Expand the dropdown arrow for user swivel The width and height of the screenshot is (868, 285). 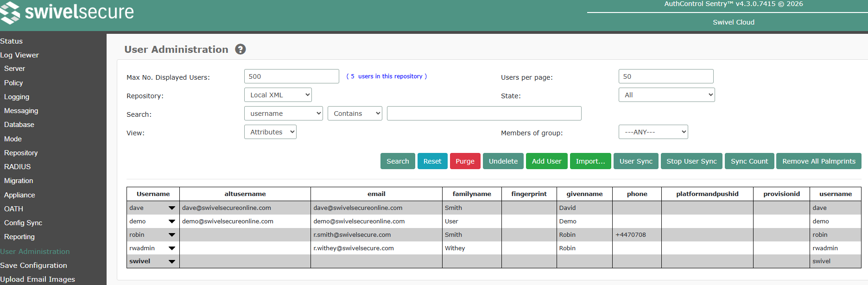point(172,261)
